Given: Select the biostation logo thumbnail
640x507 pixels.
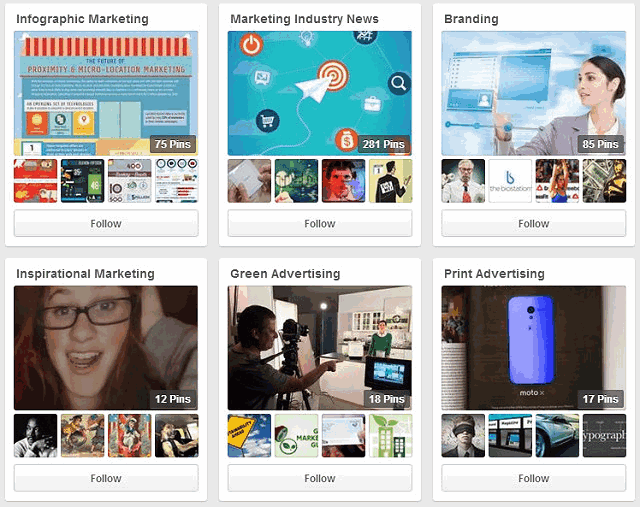Looking at the screenshot, I should [x=510, y=181].
